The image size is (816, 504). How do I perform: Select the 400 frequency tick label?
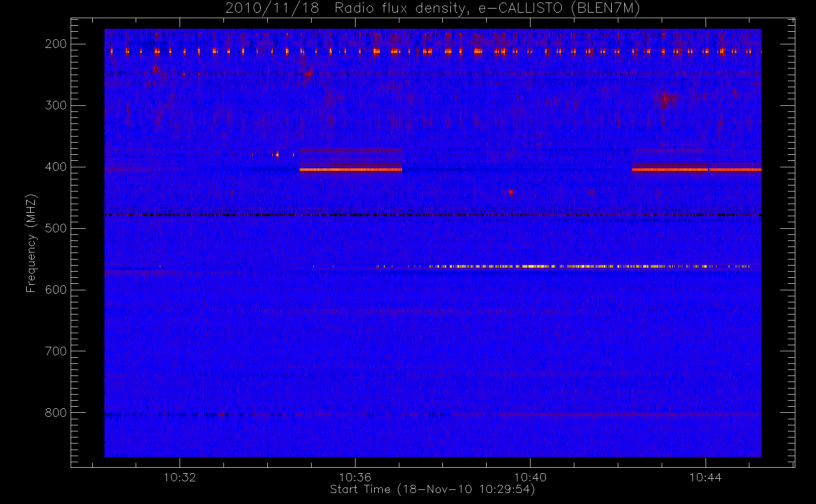pyautogui.click(x=56, y=167)
